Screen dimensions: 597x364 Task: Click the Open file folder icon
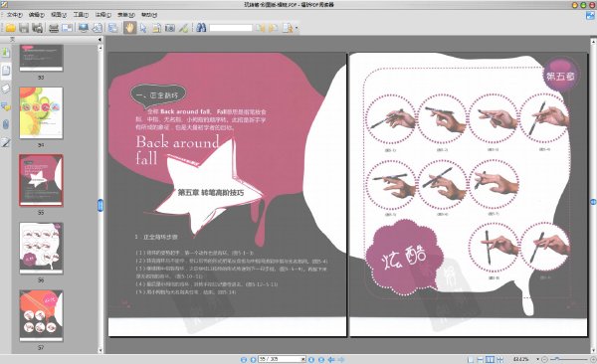click(10, 28)
